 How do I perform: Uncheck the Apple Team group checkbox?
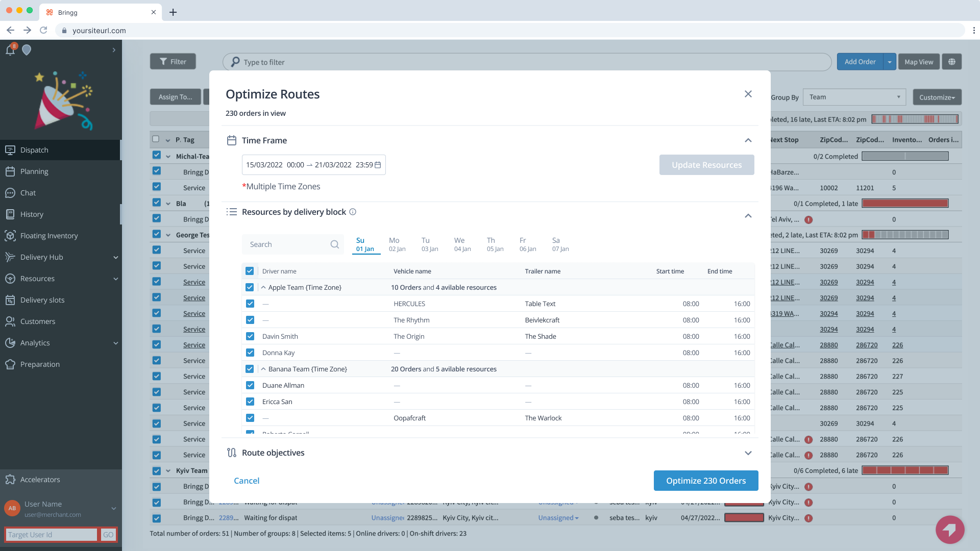click(250, 287)
